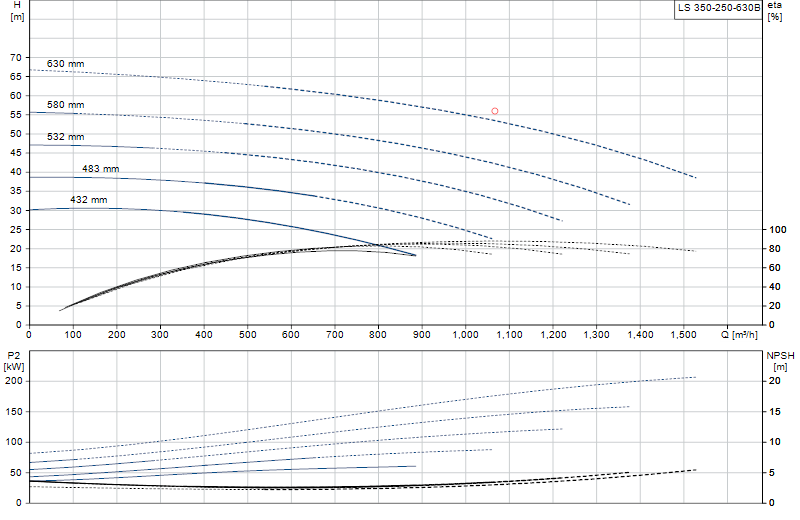Viewport: 800px width, 520px height.
Task: Click the red duty point circle marker
Action: pyautogui.click(x=494, y=111)
